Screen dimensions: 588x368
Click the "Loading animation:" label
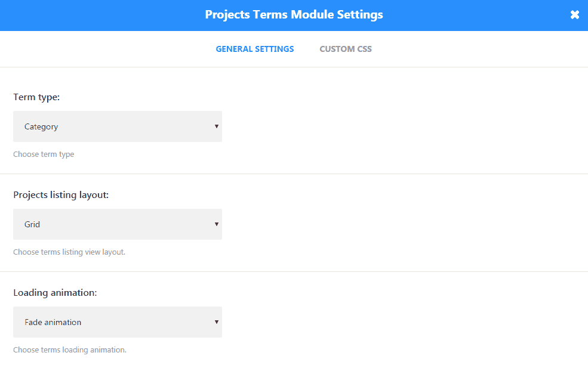point(55,292)
